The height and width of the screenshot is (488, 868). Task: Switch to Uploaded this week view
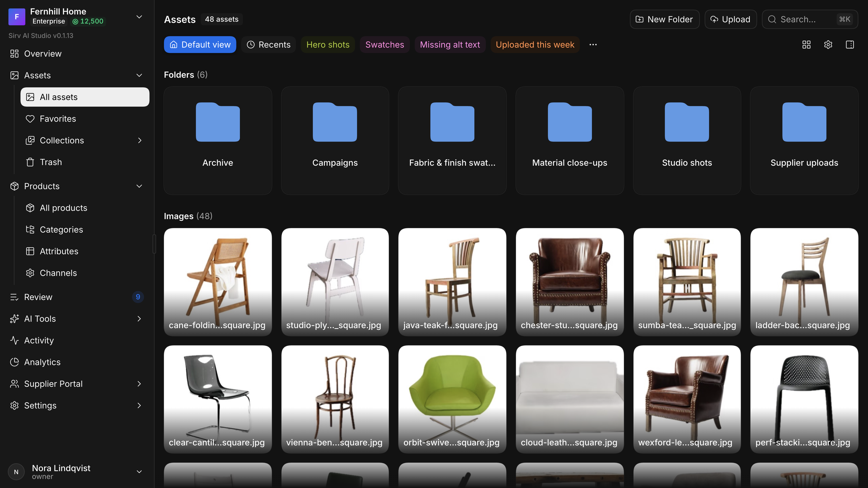tap(535, 44)
